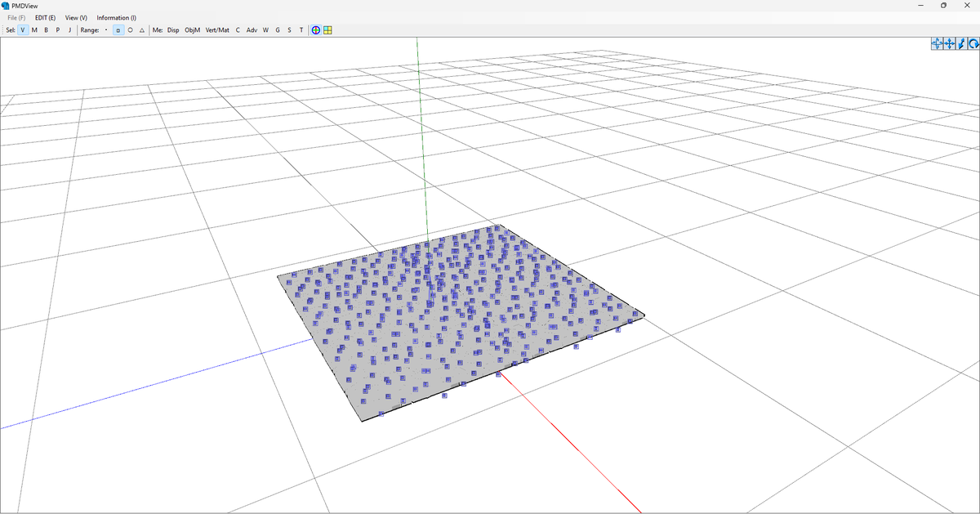Toggle the yellow four-pane grid icon
Viewport: 980px width, 514px height.
(327, 30)
